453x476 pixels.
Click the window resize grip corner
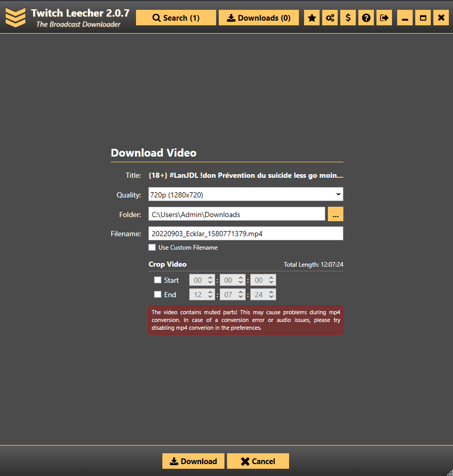click(x=450, y=473)
